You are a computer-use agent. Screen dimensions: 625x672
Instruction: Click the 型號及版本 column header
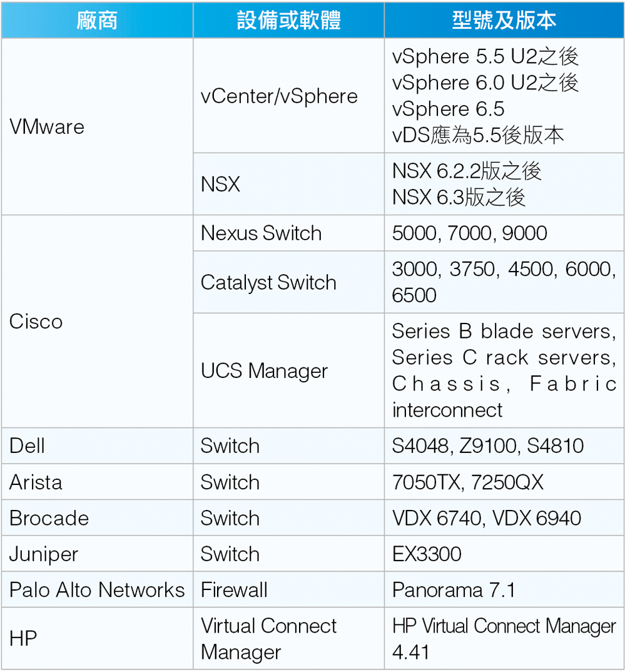pos(504,20)
